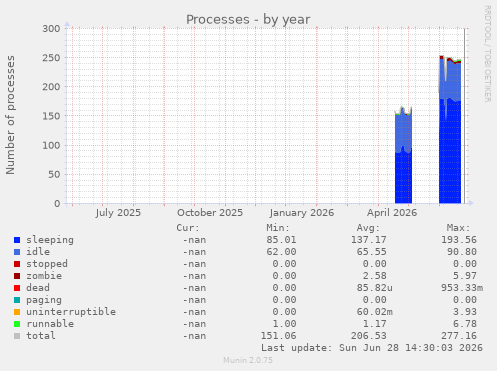This screenshot has height=371, width=497.
Task: Click the sleeping min value 85.01
Action: tap(281, 240)
